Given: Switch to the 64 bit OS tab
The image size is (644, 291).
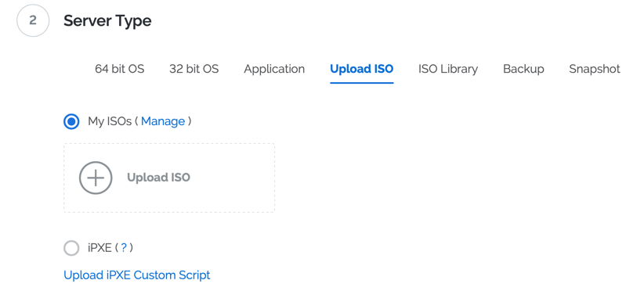Looking at the screenshot, I should (120, 69).
